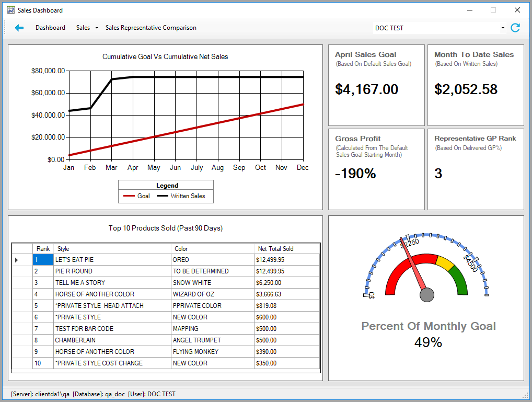
Task: Click the ANGEL TRUMPET color cell
Action: coord(212,340)
